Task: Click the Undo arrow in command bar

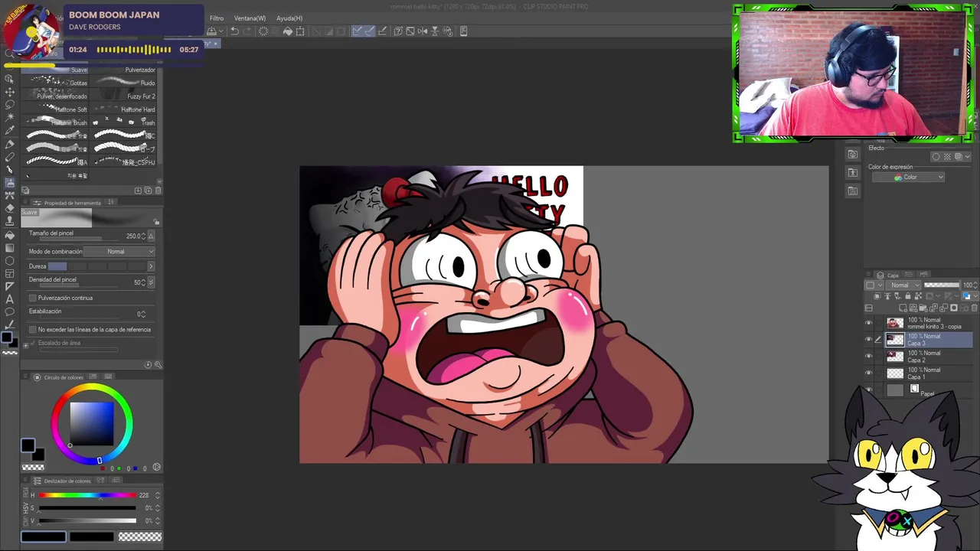Action: [235, 31]
